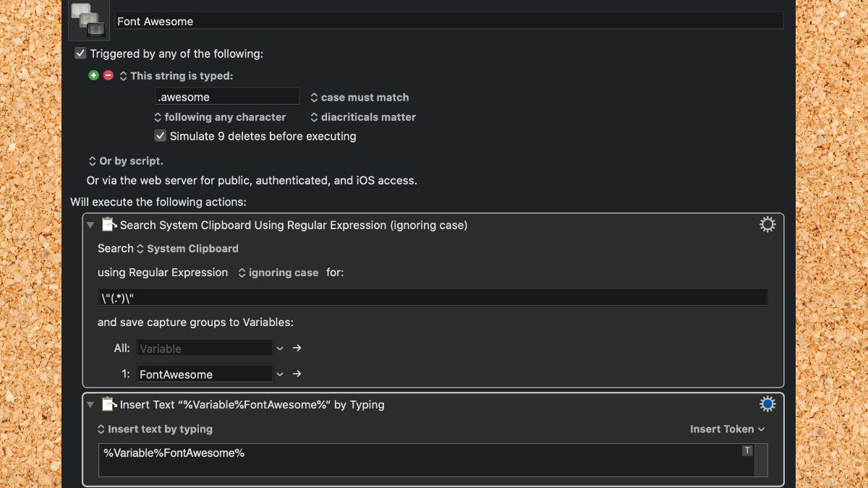Open the gear menu for the Search Clipboard action

pos(767,225)
